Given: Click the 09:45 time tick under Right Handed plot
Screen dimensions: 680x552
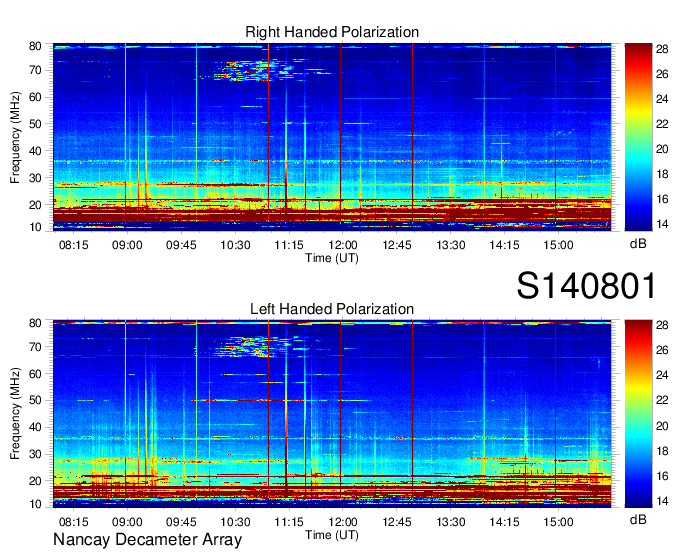Looking at the screenshot, I should (x=181, y=245).
